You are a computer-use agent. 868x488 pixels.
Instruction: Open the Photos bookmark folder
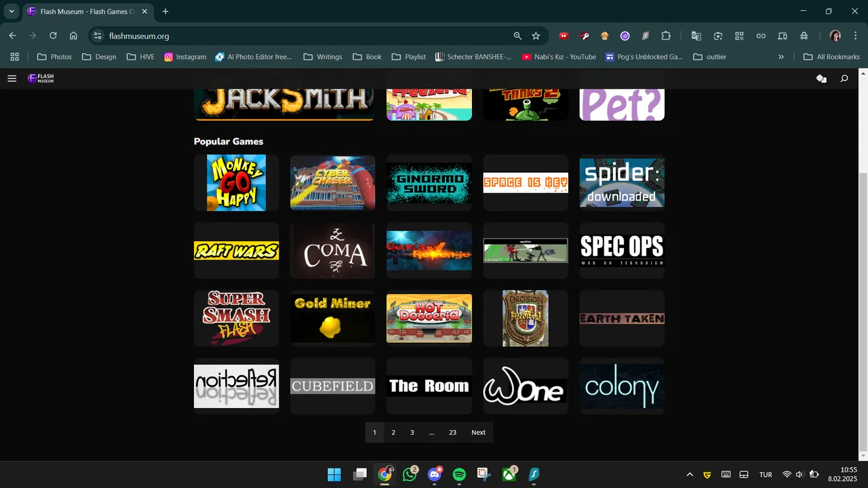point(54,57)
